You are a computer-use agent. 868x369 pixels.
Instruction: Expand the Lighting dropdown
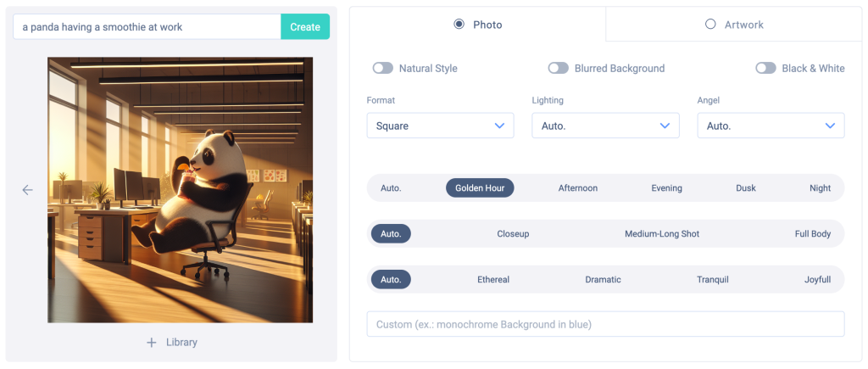605,126
